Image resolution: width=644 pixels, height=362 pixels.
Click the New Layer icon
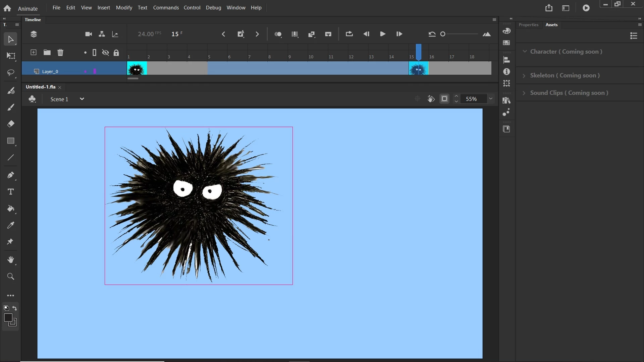pyautogui.click(x=34, y=52)
